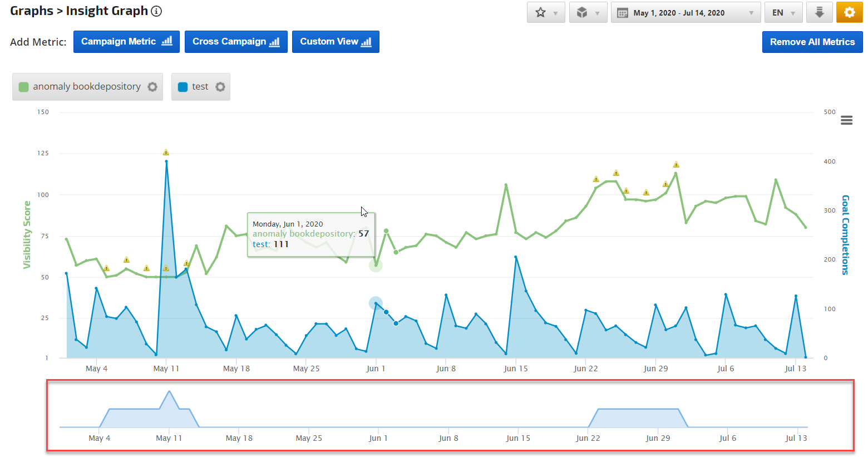
Task: Open the star favorites dropdown
Action: pos(546,13)
